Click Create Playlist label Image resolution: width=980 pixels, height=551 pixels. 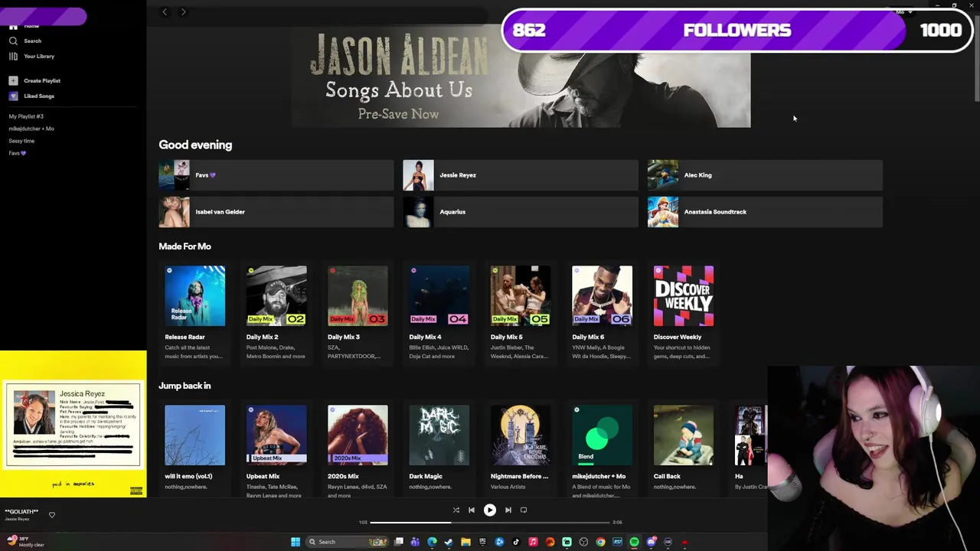click(x=42, y=80)
